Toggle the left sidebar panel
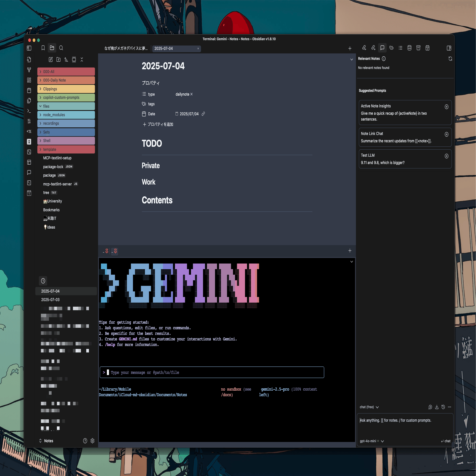The width and height of the screenshot is (476, 476). click(x=29, y=48)
